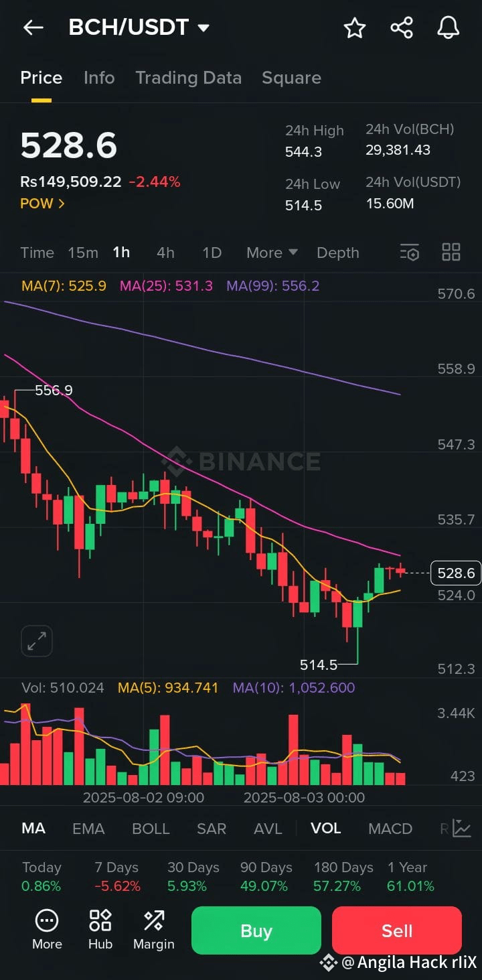
Task: Expand More timeframe options
Action: coord(272,253)
